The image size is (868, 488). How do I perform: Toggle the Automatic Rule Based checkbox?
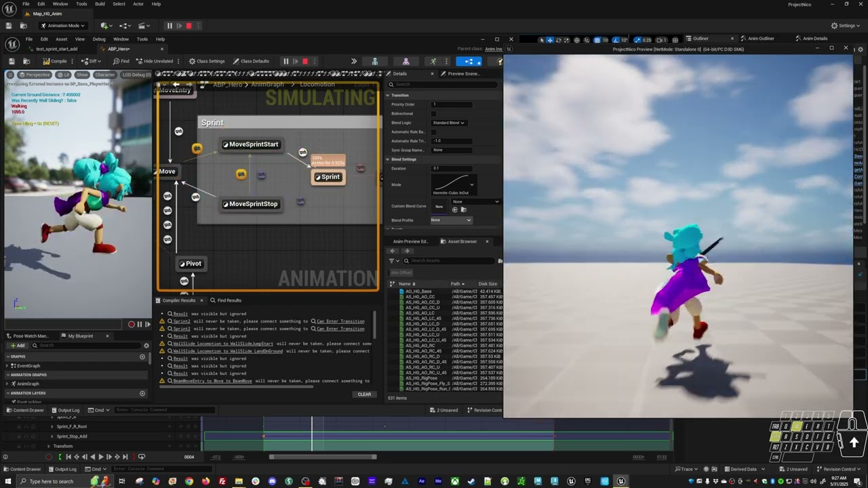(434, 132)
